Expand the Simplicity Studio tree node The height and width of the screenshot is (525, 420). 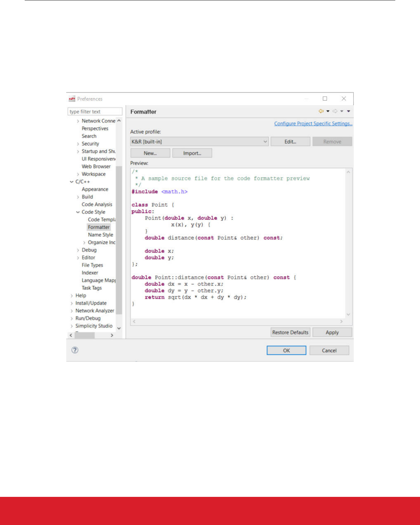tap(72, 326)
